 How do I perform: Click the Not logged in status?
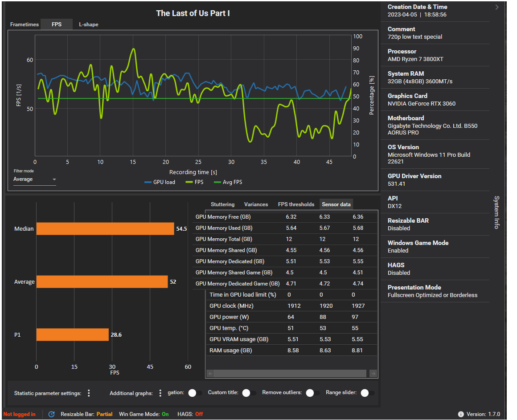20,414
